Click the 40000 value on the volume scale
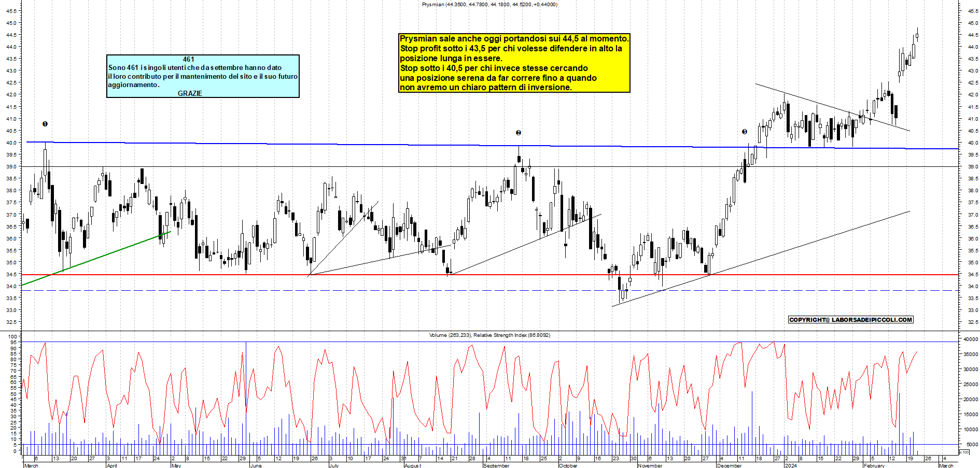 pos(971,339)
